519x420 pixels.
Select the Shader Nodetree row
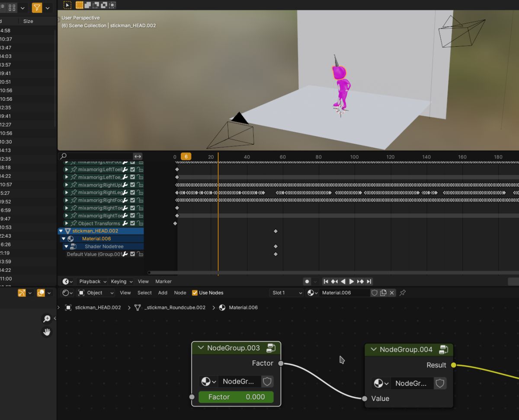tap(104, 246)
